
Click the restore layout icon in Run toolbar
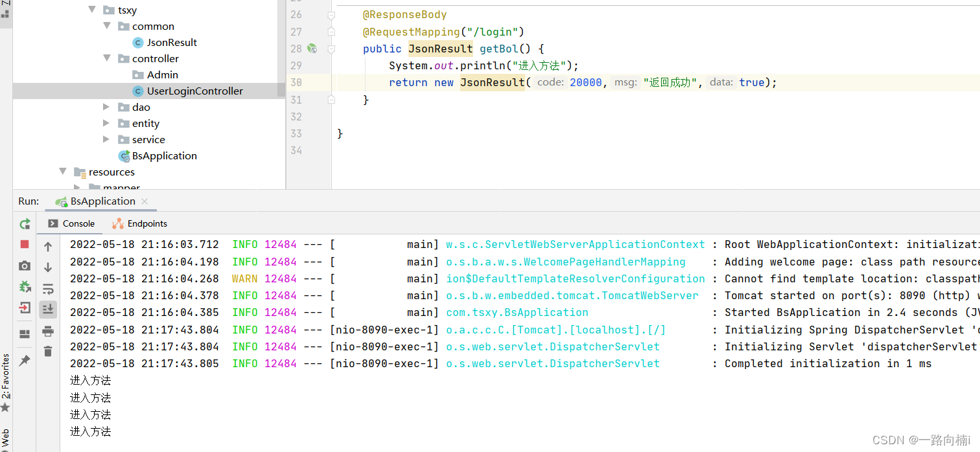tap(25, 334)
